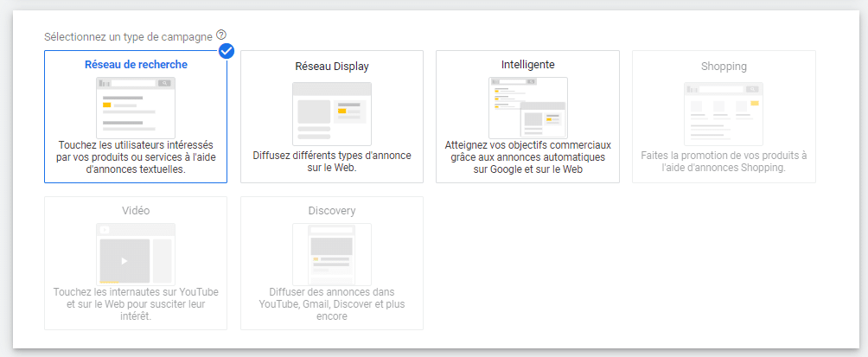Click the search results illustration in Réseau de recherche
This screenshot has width=868, height=357.
tap(136, 108)
